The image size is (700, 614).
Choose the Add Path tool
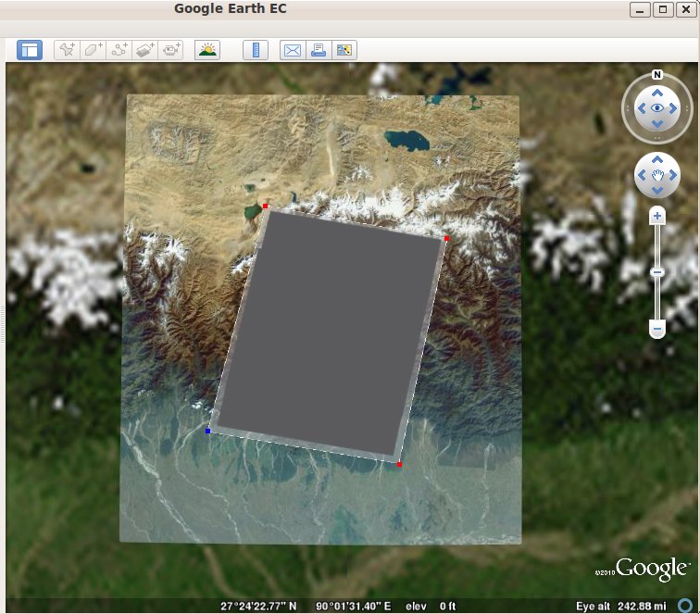pyautogui.click(x=119, y=50)
